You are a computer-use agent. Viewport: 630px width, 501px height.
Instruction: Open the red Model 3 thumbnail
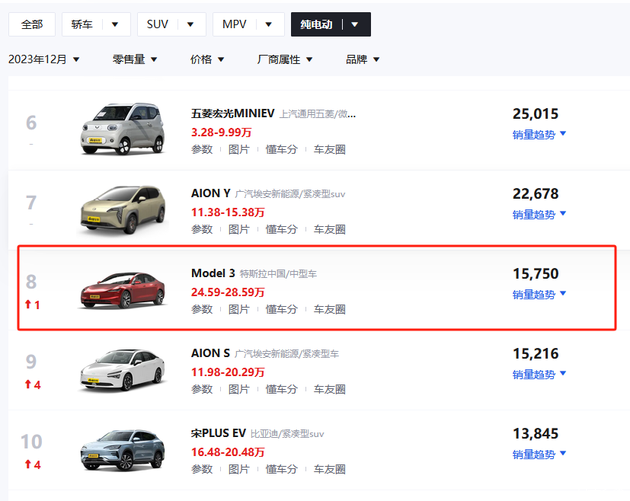point(120,288)
